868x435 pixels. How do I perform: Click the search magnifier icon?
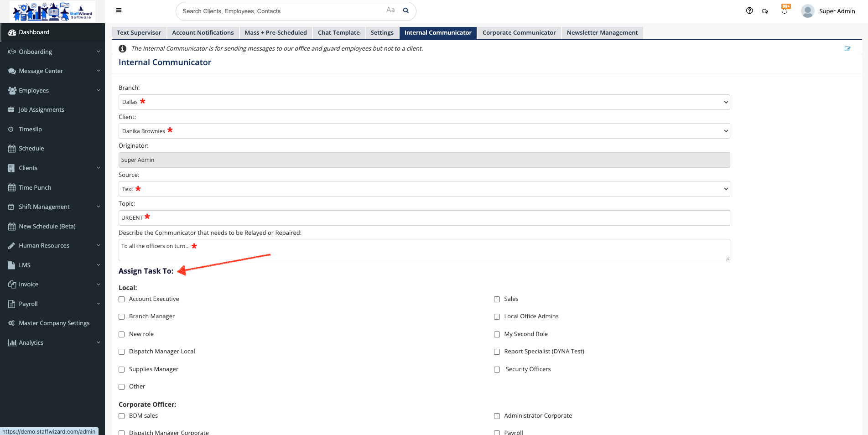[405, 10]
